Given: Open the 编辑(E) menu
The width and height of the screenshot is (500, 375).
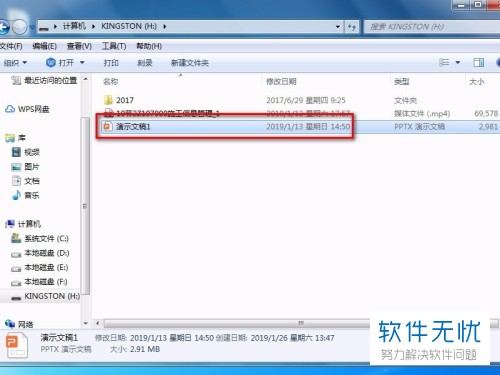Looking at the screenshot, I should [44, 46].
